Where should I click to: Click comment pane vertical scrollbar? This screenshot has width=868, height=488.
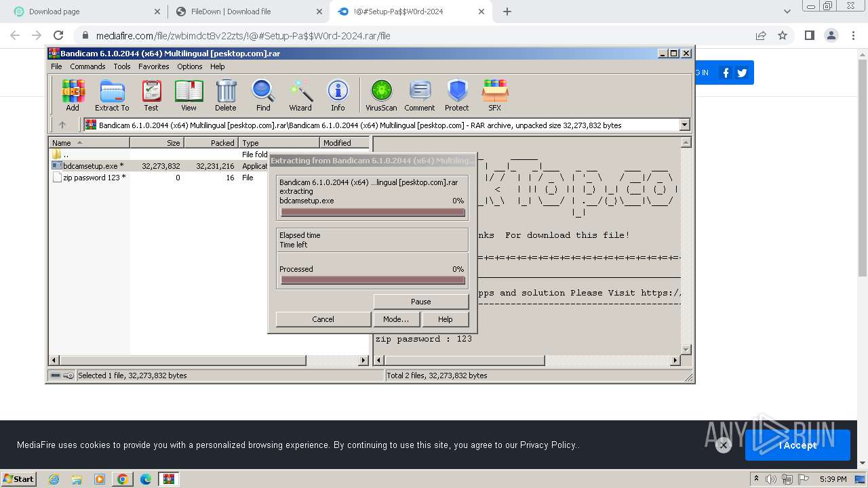pos(686,245)
